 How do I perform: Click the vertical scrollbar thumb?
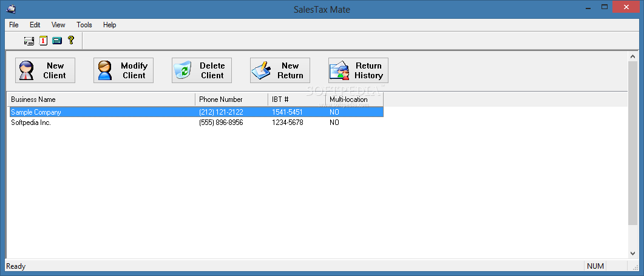pyautogui.click(x=632, y=143)
